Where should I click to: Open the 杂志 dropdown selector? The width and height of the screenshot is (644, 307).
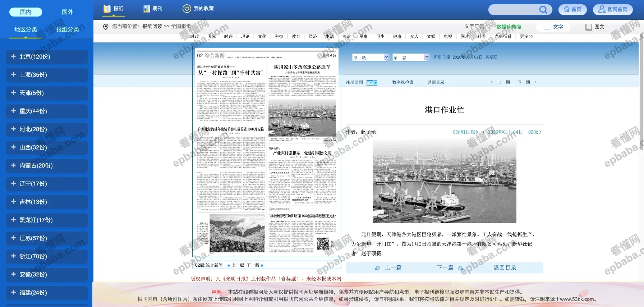pos(411,57)
